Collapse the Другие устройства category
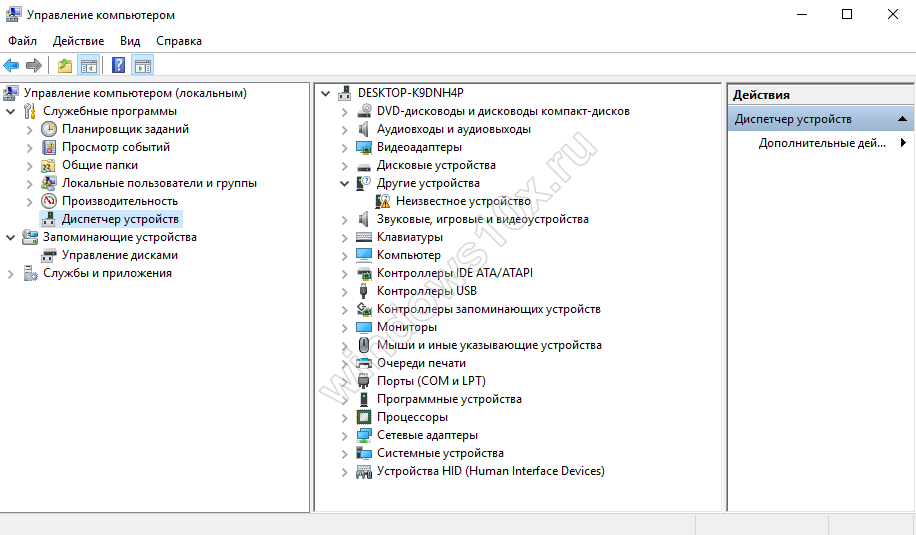The width and height of the screenshot is (916, 535). click(345, 183)
